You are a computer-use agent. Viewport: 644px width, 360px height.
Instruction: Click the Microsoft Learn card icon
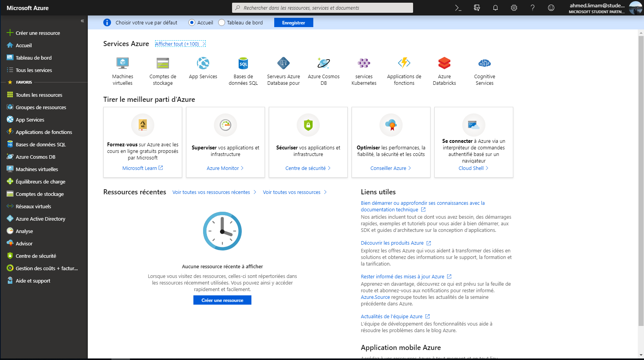point(143,125)
